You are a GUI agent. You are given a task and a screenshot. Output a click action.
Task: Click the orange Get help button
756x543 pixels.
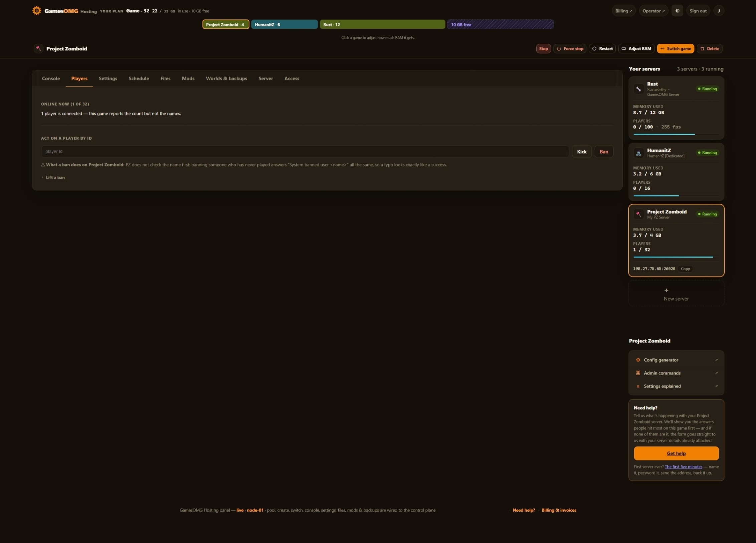[x=676, y=454]
